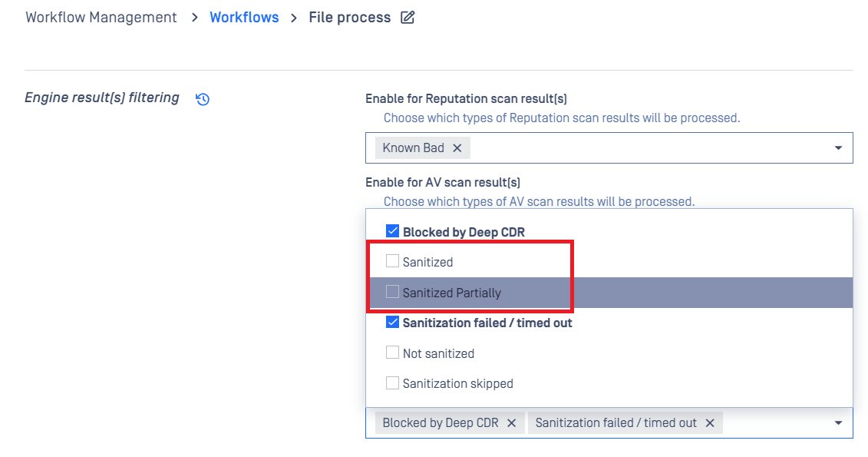Open the Workflows breadcrumb link
This screenshot has width=868, height=457.
pos(244,17)
